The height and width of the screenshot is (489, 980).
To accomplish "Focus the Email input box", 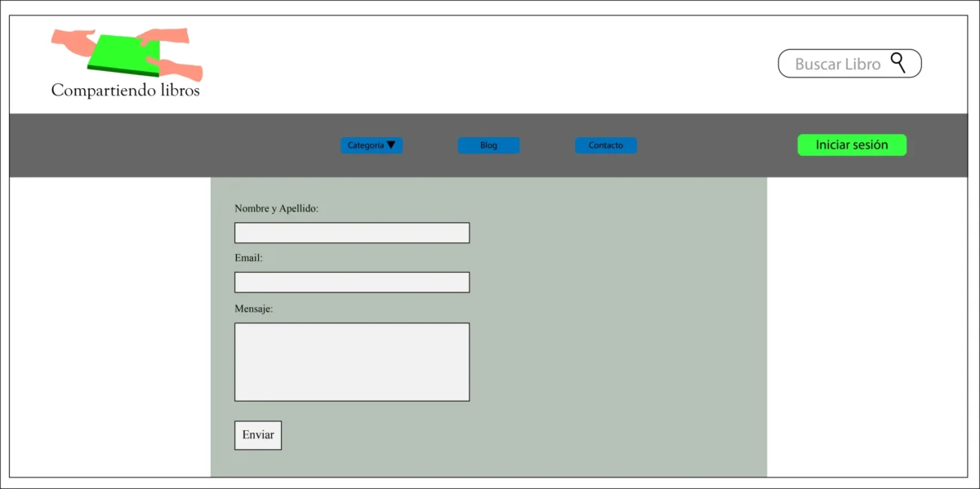I will 351,282.
